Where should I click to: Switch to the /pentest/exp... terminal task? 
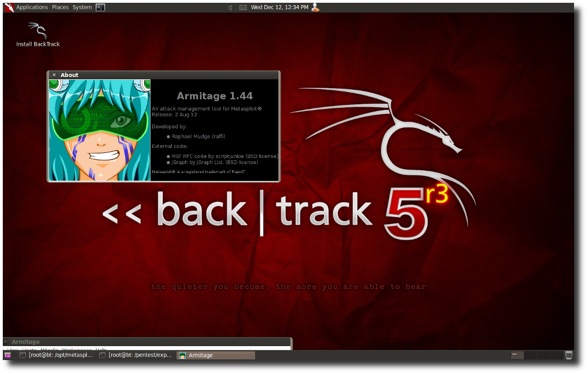coord(136,355)
